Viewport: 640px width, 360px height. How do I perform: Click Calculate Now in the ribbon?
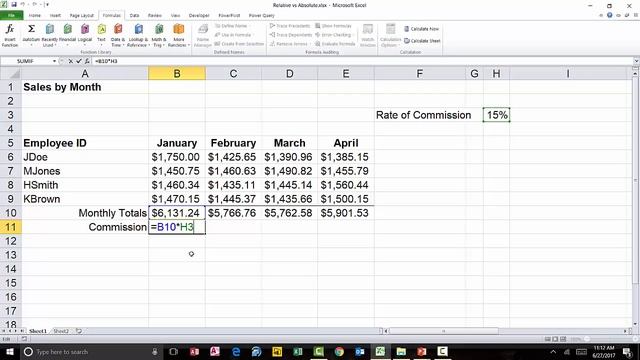point(421,29)
